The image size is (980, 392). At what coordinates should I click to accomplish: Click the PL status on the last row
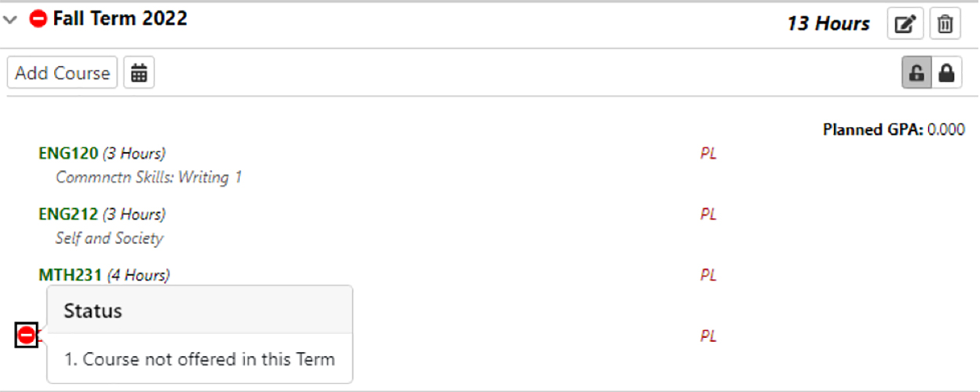[709, 336]
